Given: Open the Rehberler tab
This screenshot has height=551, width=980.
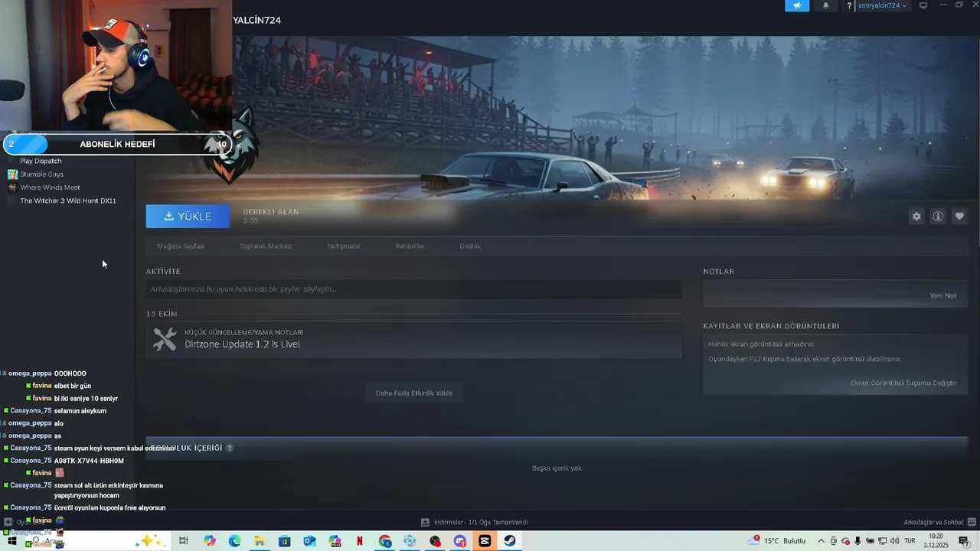Looking at the screenshot, I should (410, 246).
